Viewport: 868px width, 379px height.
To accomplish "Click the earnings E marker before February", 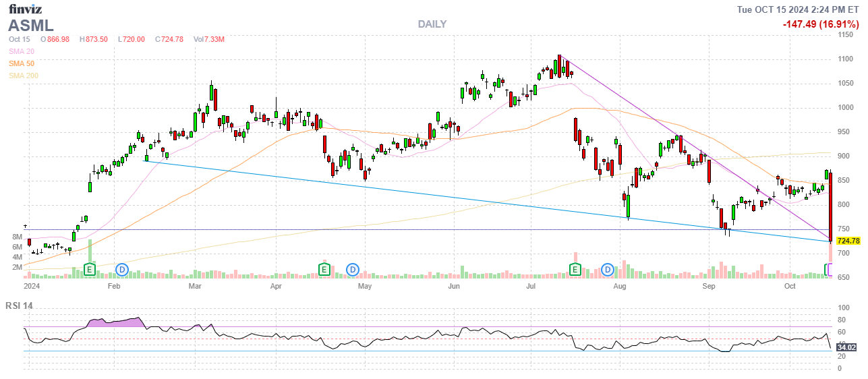I will pos(89,270).
